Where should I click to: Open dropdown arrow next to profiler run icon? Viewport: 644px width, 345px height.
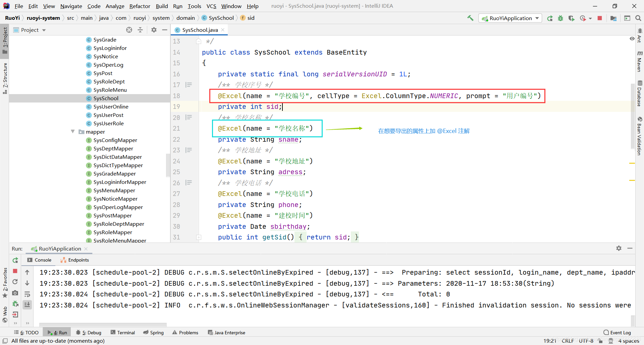point(590,18)
